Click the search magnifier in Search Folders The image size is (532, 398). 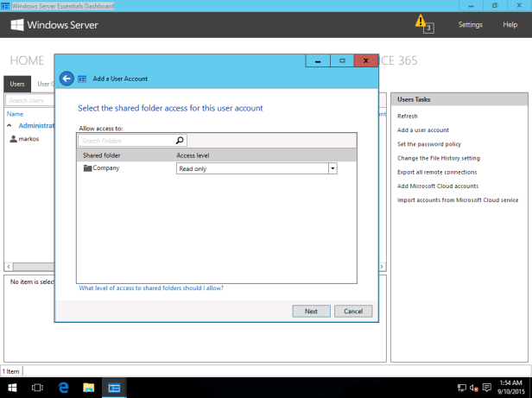pyautogui.click(x=180, y=140)
